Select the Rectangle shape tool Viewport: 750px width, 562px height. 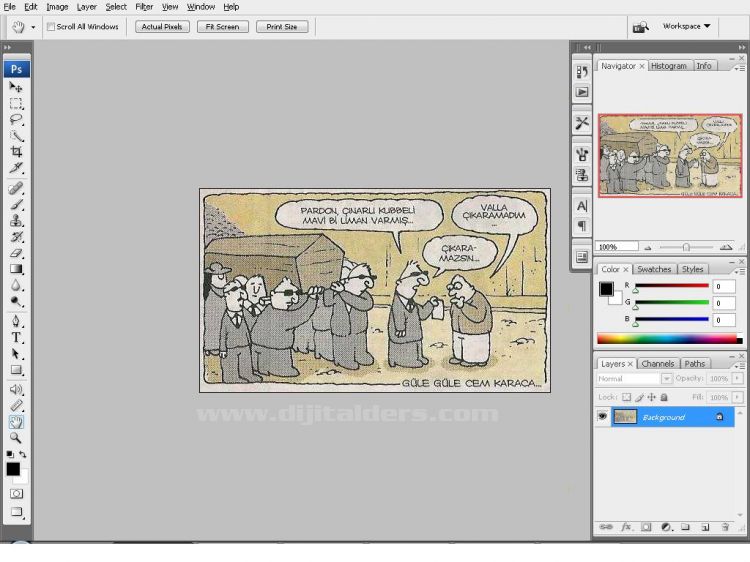coord(16,370)
